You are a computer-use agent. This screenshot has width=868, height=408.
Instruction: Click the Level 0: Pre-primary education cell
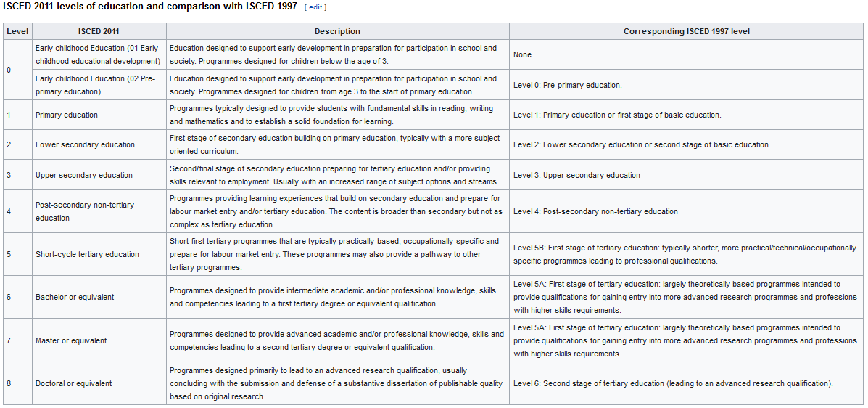[687, 86]
